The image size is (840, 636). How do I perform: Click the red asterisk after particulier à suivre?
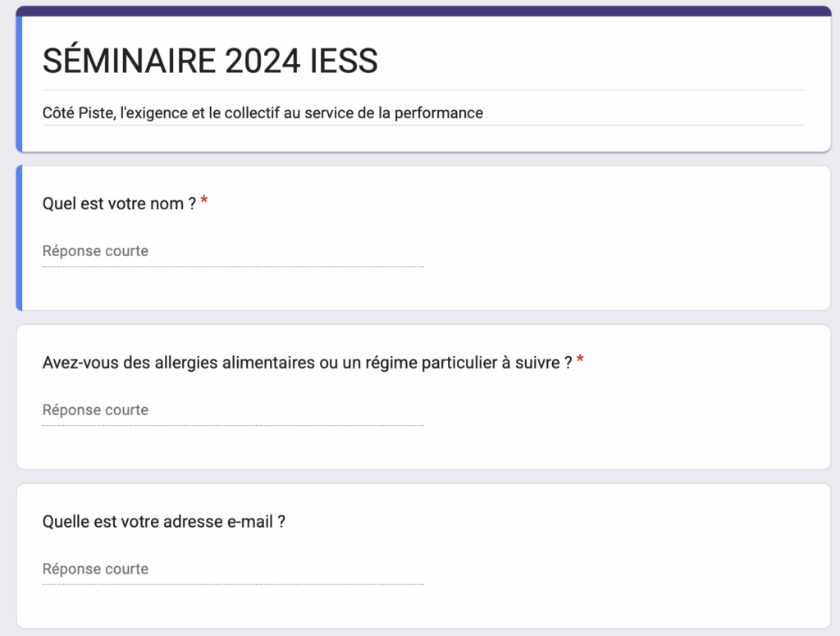580,359
